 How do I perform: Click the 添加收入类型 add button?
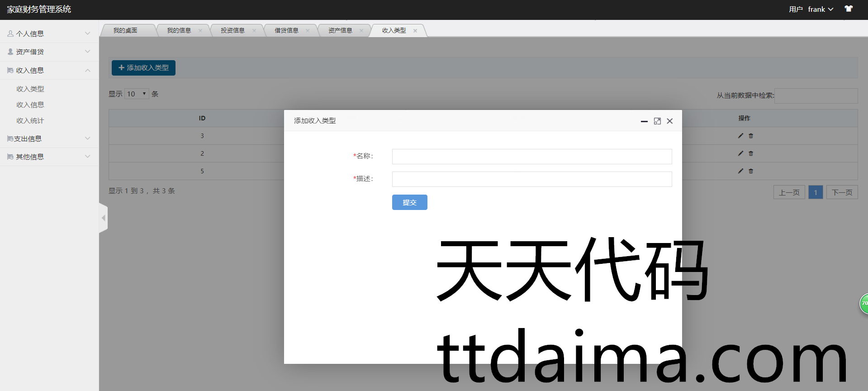[x=143, y=68]
